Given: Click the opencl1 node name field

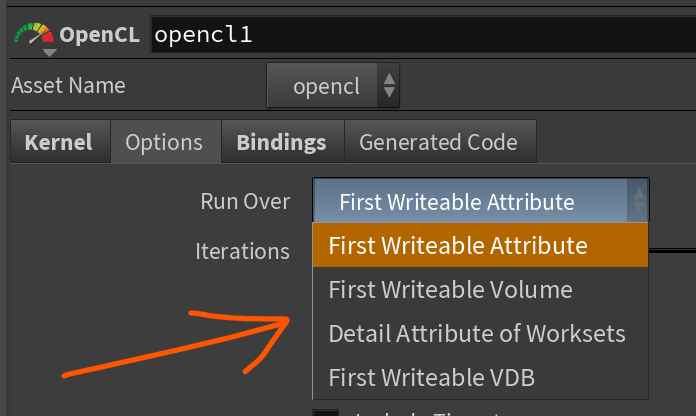Looking at the screenshot, I should [420, 35].
